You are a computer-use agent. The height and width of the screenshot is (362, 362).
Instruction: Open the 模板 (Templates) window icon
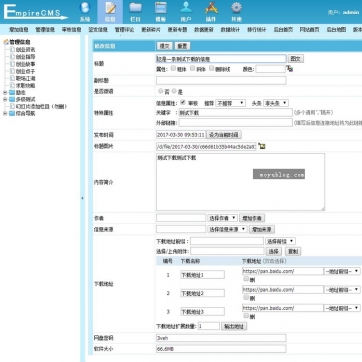pyautogui.click(x=161, y=8)
